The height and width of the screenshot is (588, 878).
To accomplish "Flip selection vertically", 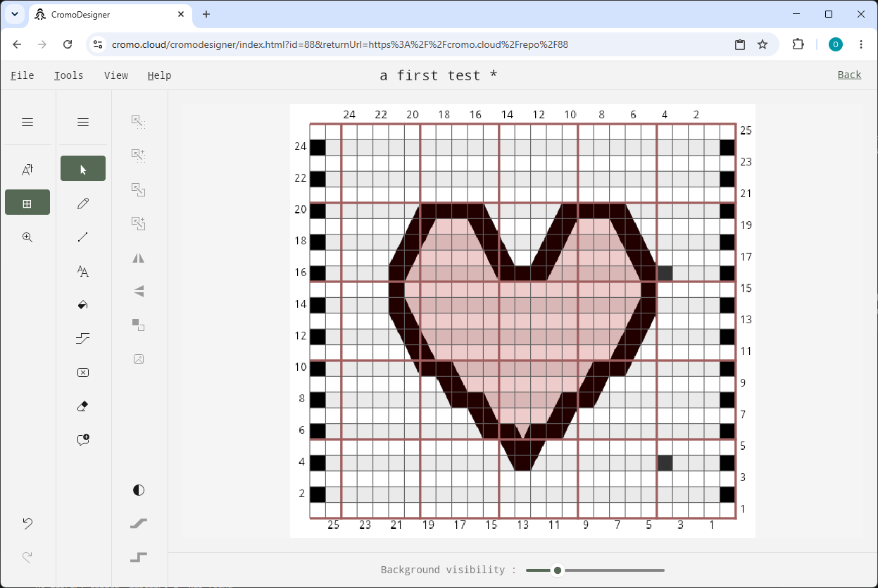I will [x=139, y=291].
